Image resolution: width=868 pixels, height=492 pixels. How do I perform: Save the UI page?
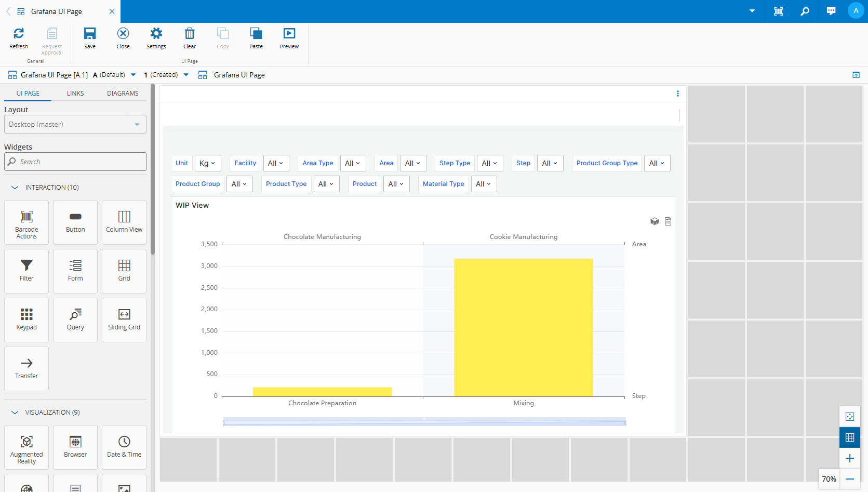[90, 34]
